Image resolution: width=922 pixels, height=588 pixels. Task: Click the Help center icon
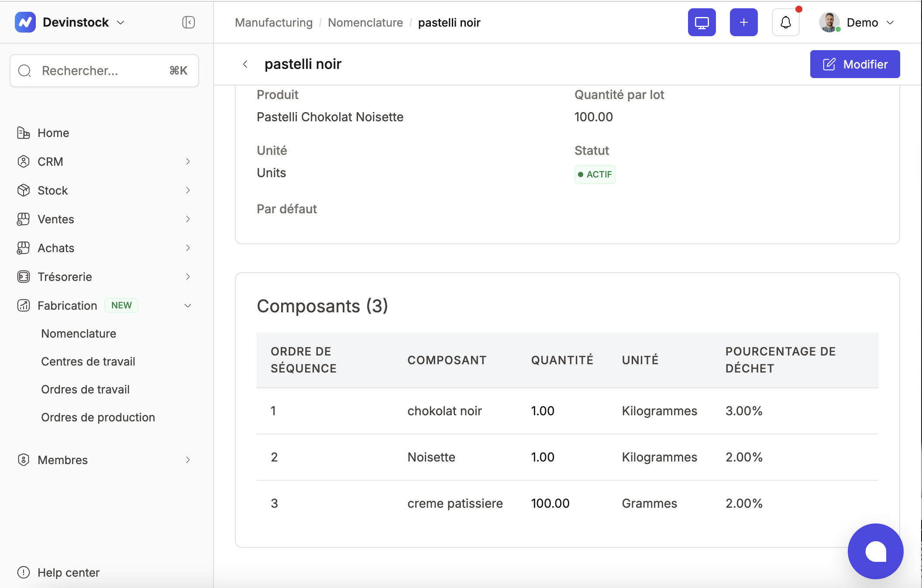click(23, 572)
